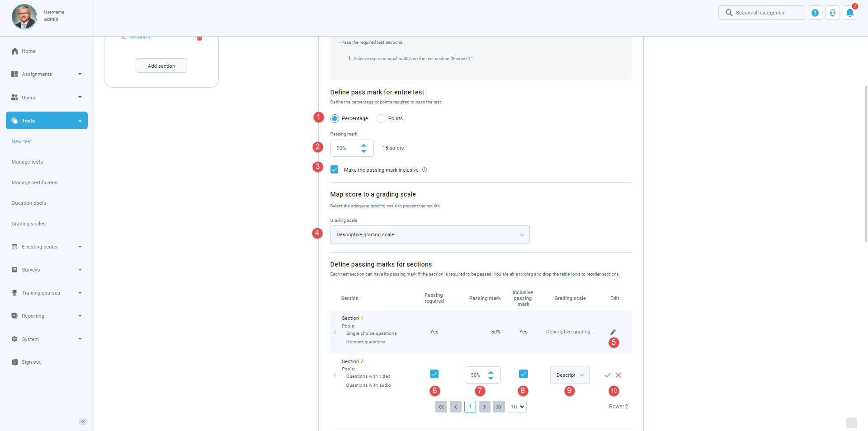
Task: Click info icon beside passing mark inclusive
Action: tap(425, 170)
